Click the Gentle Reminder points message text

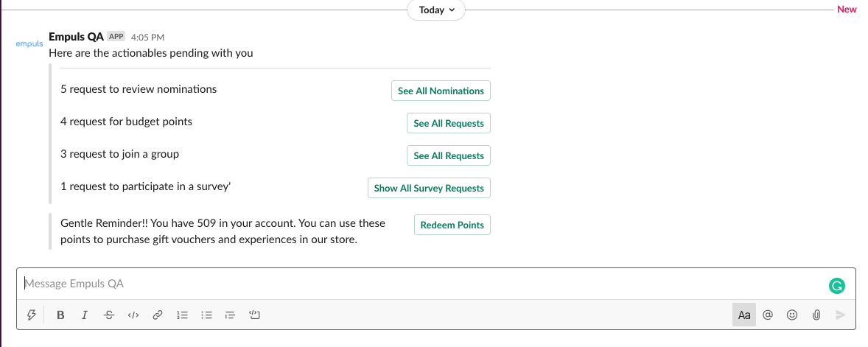223,231
